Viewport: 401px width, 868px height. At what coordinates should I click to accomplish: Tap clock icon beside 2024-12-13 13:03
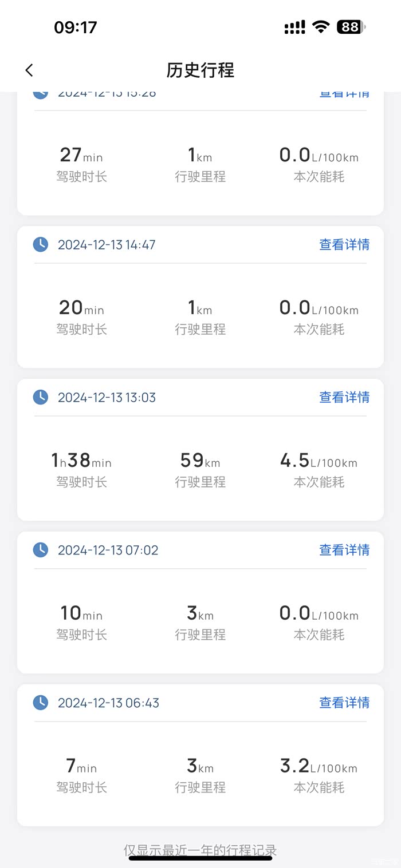41,397
